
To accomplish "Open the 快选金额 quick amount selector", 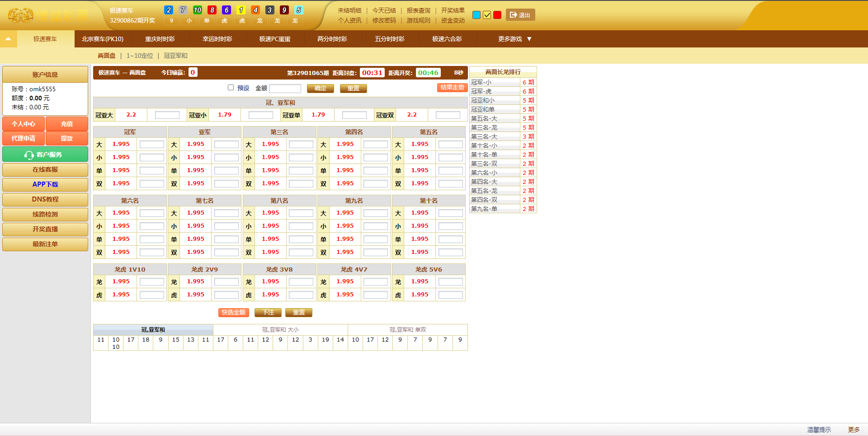I will pyautogui.click(x=233, y=313).
